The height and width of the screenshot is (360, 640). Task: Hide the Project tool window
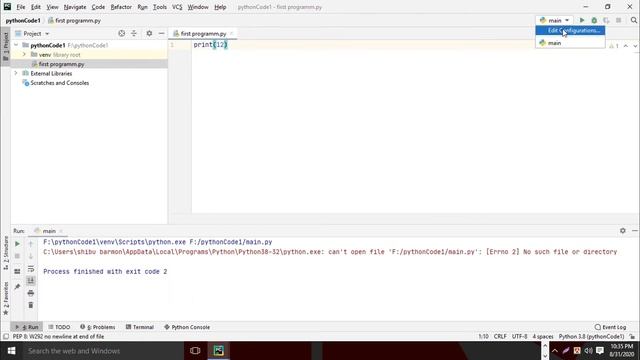coord(162,33)
